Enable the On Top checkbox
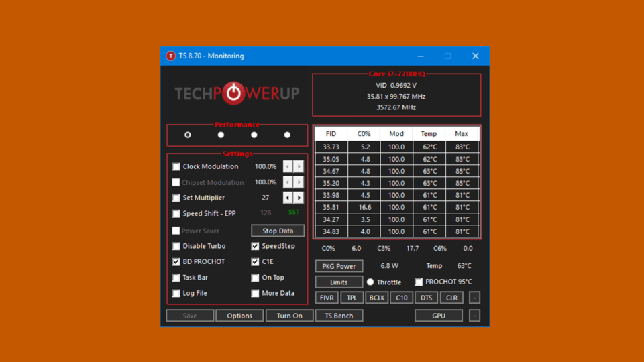This screenshot has height=362, width=644. [x=255, y=278]
